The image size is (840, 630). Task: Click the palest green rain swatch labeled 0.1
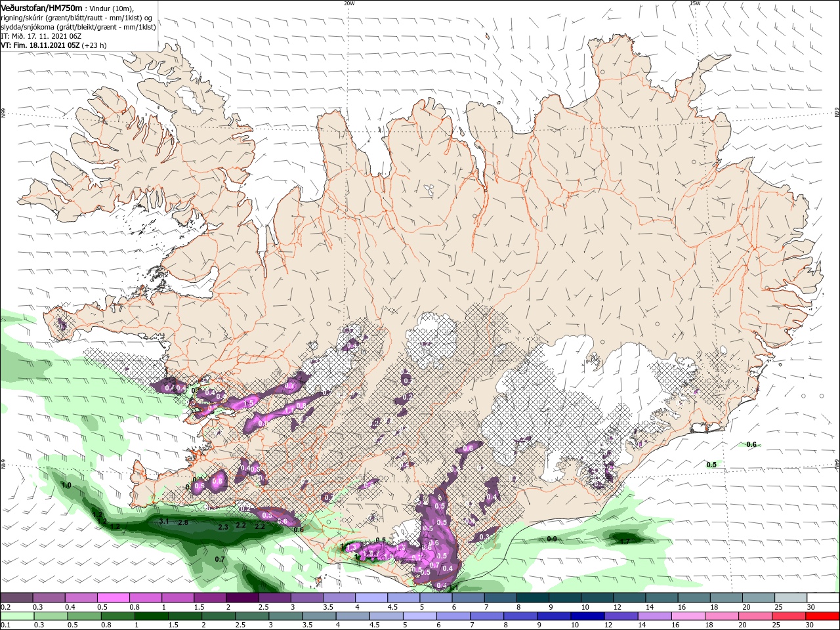(x=16, y=616)
